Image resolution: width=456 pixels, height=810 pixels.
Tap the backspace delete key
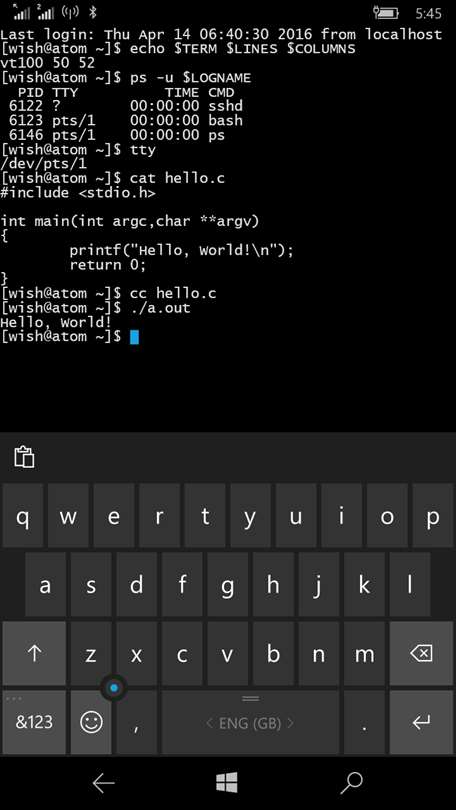coord(421,653)
